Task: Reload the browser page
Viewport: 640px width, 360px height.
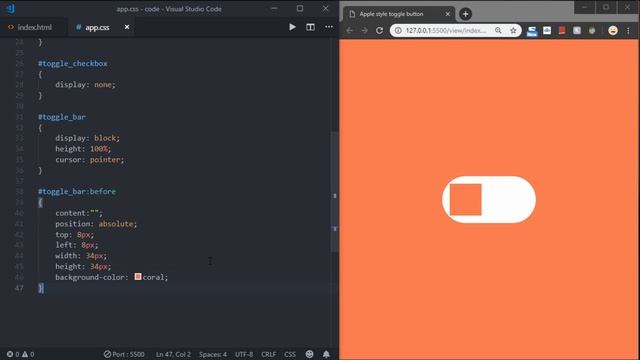Action: pos(380,31)
